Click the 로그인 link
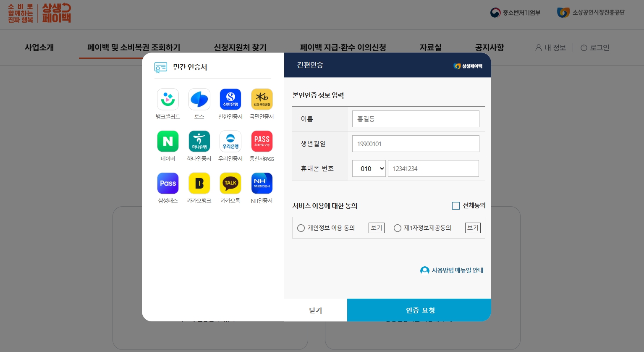Image resolution: width=644 pixels, height=352 pixels. click(595, 47)
